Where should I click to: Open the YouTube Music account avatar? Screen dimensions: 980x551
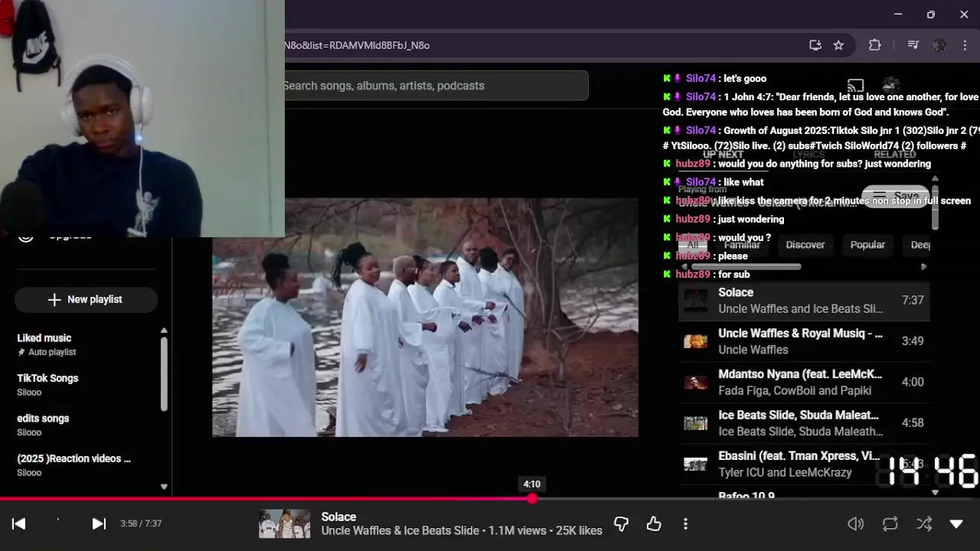pyautogui.click(x=890, y=85)
